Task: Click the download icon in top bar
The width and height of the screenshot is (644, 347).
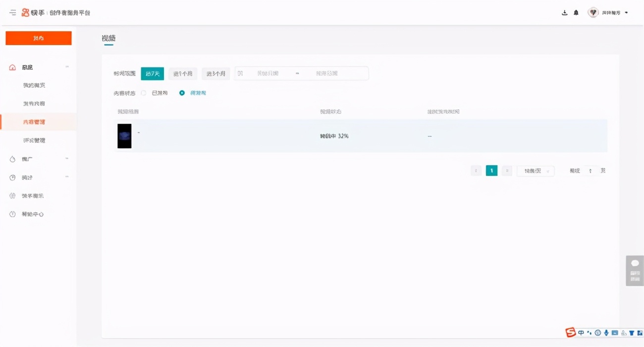Action: pyautogui.click(x=564, y=13)
